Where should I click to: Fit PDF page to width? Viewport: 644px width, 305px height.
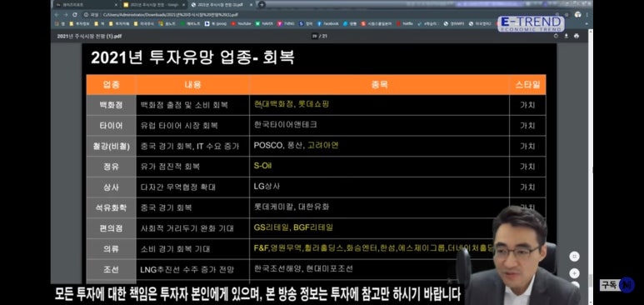[x=574, y=256]
